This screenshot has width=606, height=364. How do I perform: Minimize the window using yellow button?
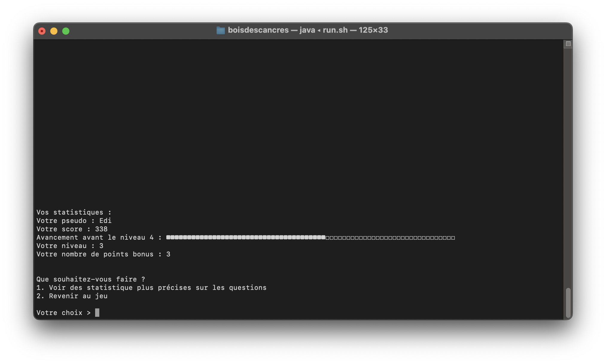54,31
